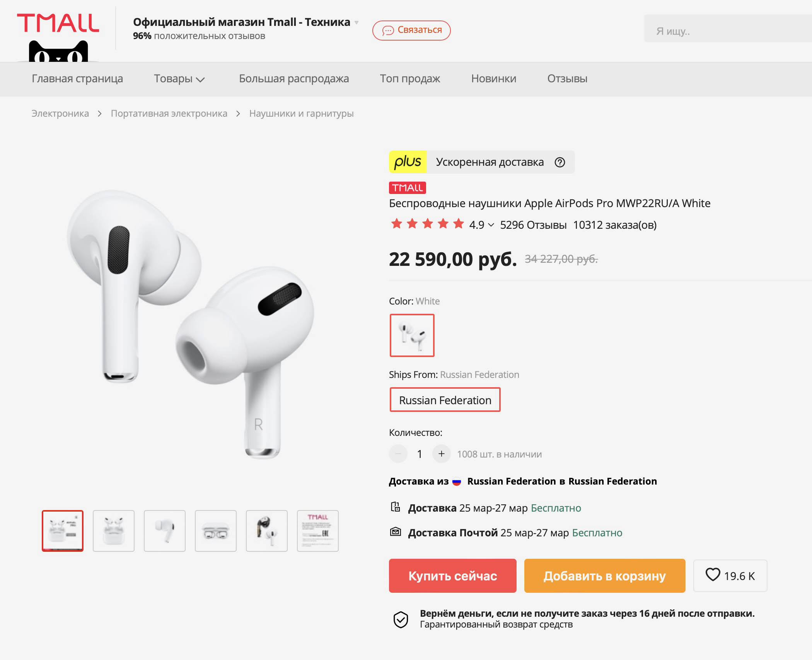Viewport: 812px width, 660px height.
Task: Expand the Товары dropdown menu
Action: point(179,79)
